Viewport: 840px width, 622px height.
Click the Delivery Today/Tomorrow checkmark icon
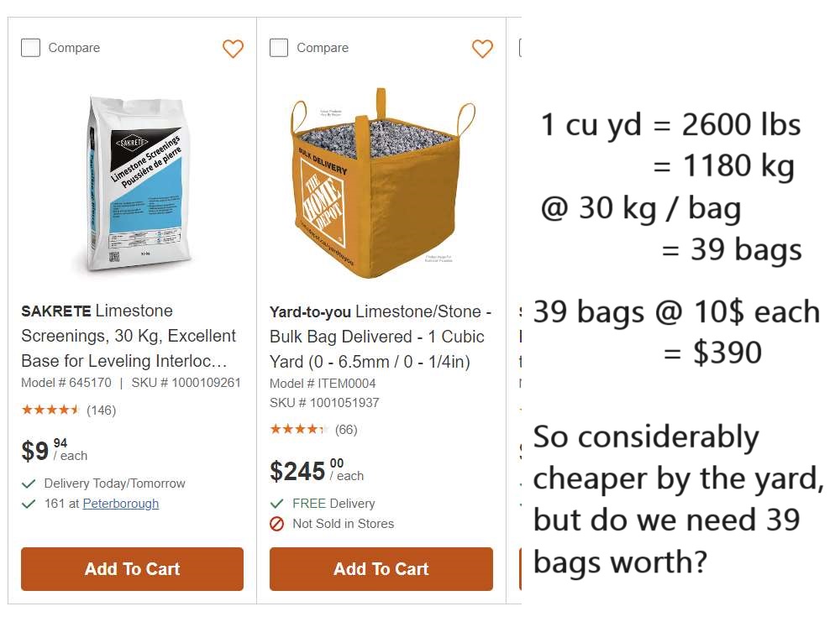pos(29,483)
